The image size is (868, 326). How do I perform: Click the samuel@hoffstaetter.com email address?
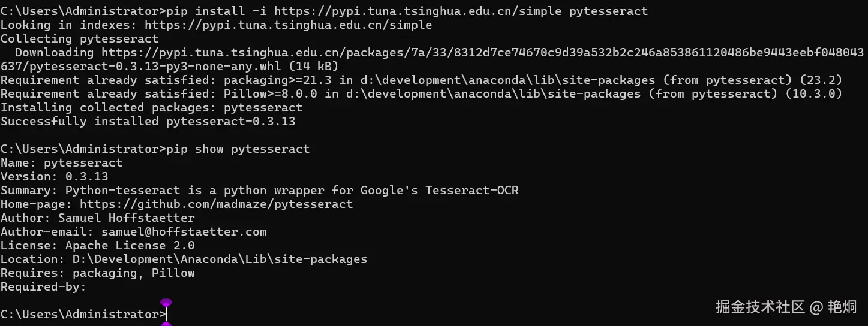click(184, 231)
